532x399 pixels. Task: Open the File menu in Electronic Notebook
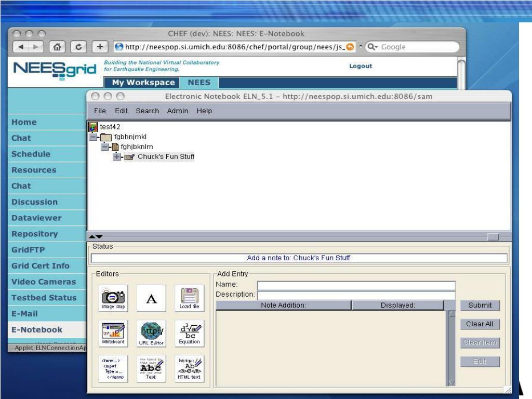(100, 111)
